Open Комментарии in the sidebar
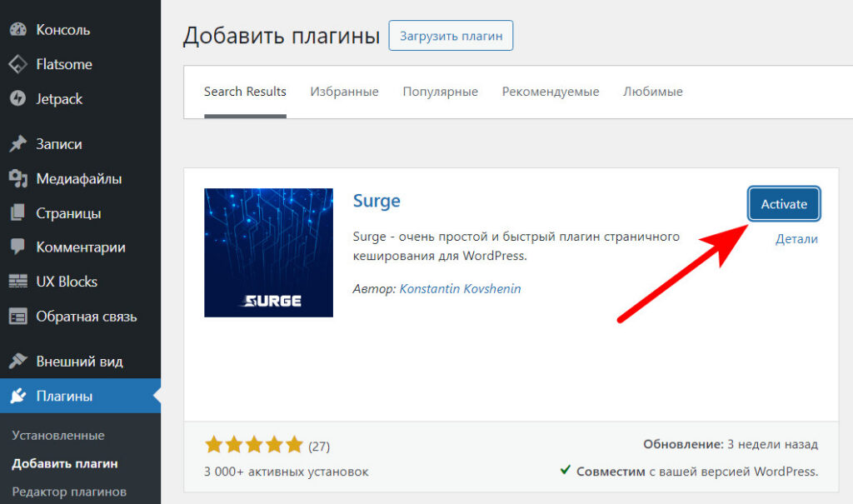Viewport: 853px width, 504px height. (x=81, y=247)
